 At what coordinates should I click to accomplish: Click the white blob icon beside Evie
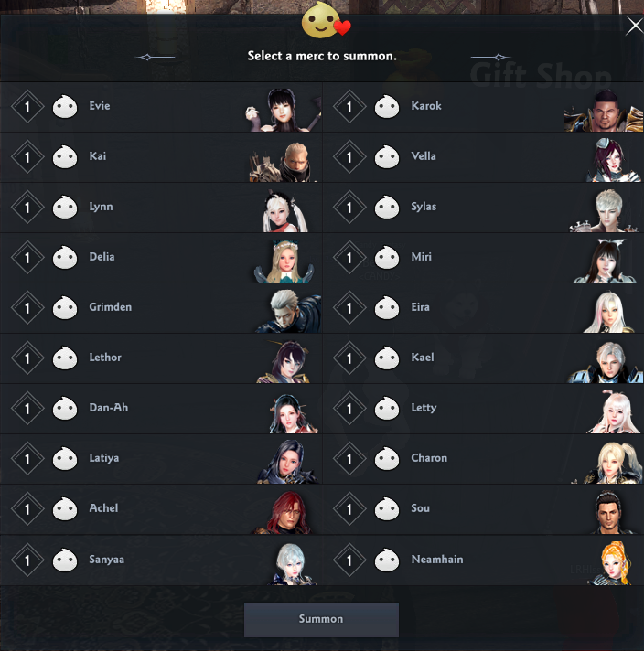tap(65, 107)
